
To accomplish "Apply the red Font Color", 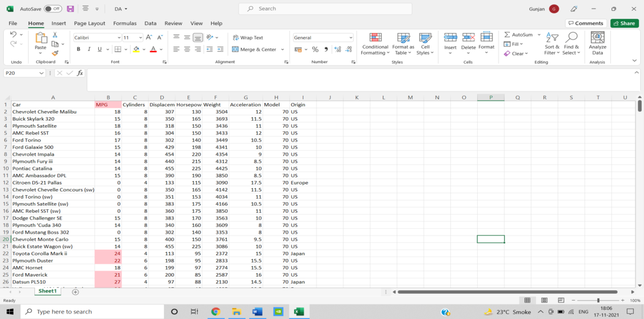I will pos(153,49).
